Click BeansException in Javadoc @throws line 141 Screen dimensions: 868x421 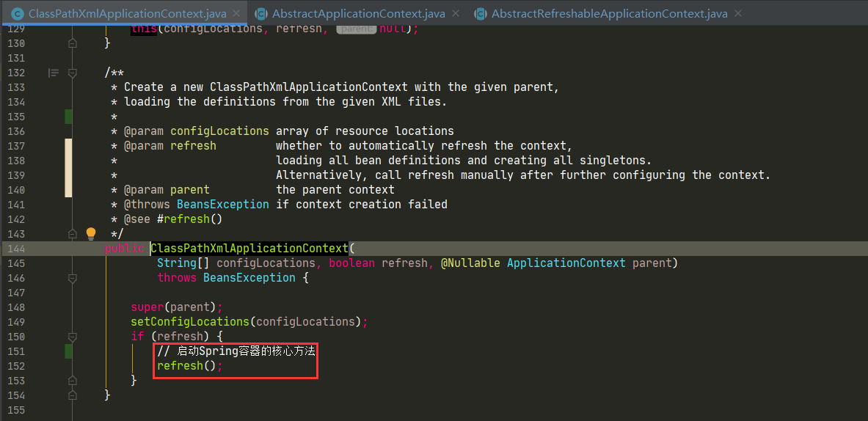(223, 204)
